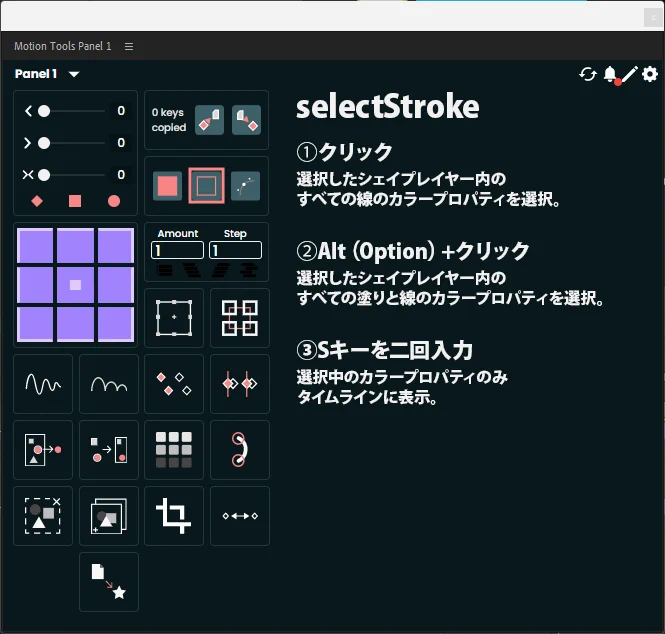Click the curved path select button
This screenshot has width=665, height=634.
click(246, 186)
